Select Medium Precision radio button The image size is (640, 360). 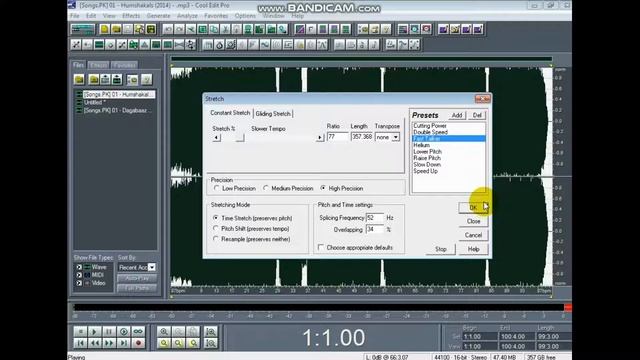coord(266,188)
